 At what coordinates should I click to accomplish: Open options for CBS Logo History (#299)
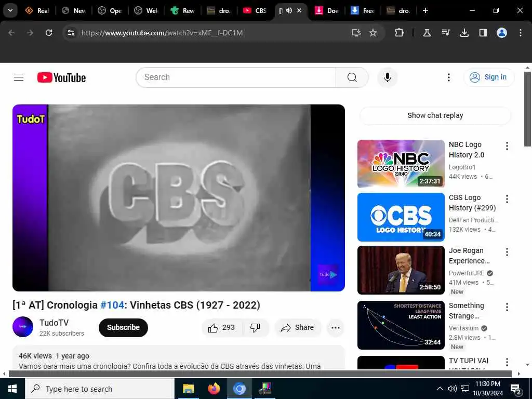(507, 199)
